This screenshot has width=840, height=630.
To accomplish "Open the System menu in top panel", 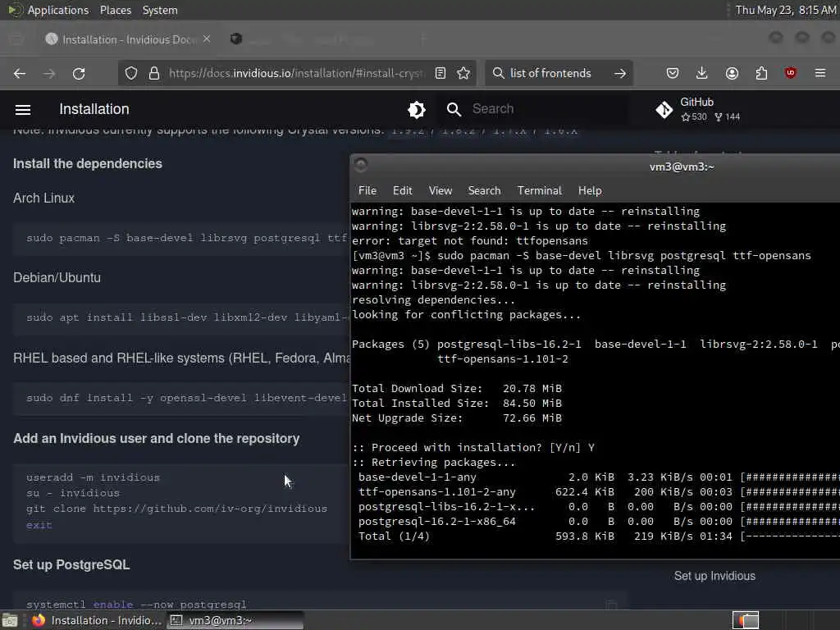I will [x=160, y=10].
